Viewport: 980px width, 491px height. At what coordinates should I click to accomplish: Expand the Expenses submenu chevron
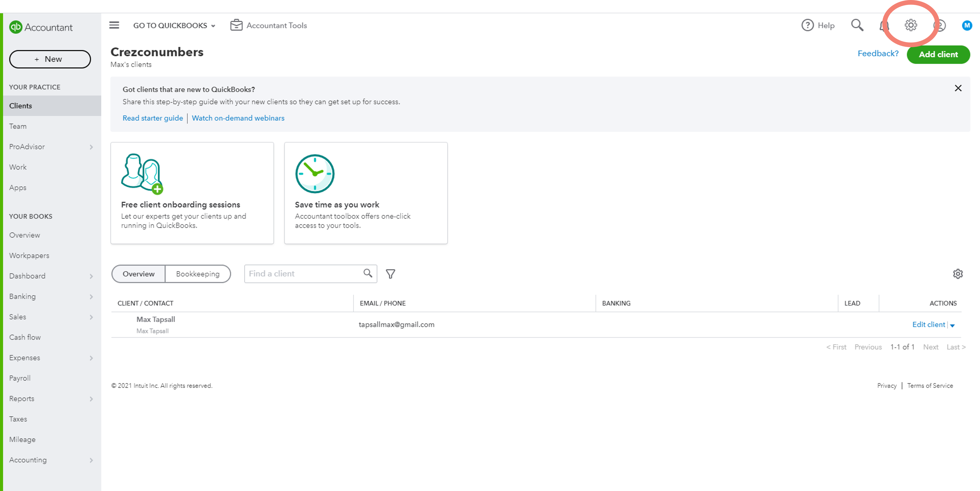91,358
